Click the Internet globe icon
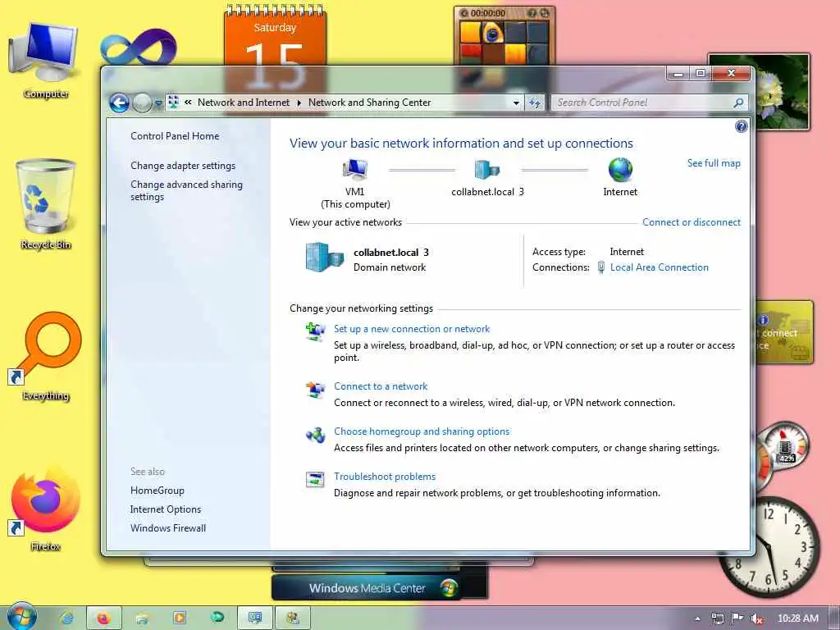Image resolution: width=840 pixels, height=630 pixels. [x=620, y=169]
